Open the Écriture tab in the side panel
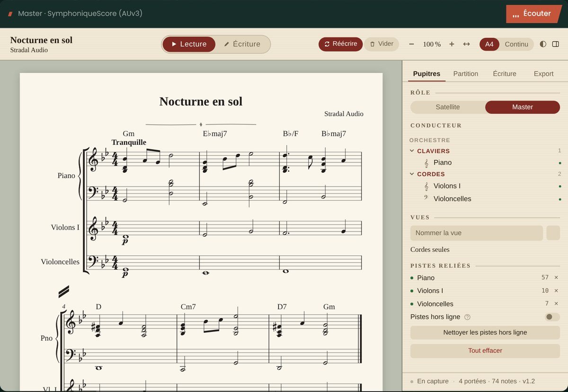The image size is (568, 392). (505, 73)
